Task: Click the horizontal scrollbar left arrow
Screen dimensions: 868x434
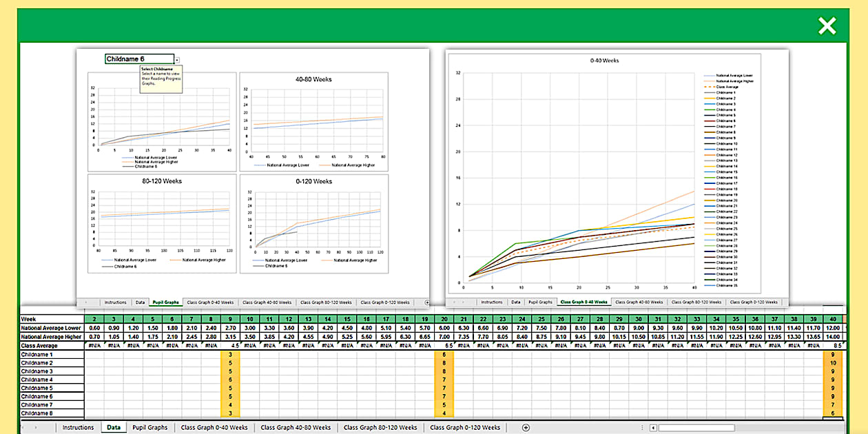Action: 653,428
